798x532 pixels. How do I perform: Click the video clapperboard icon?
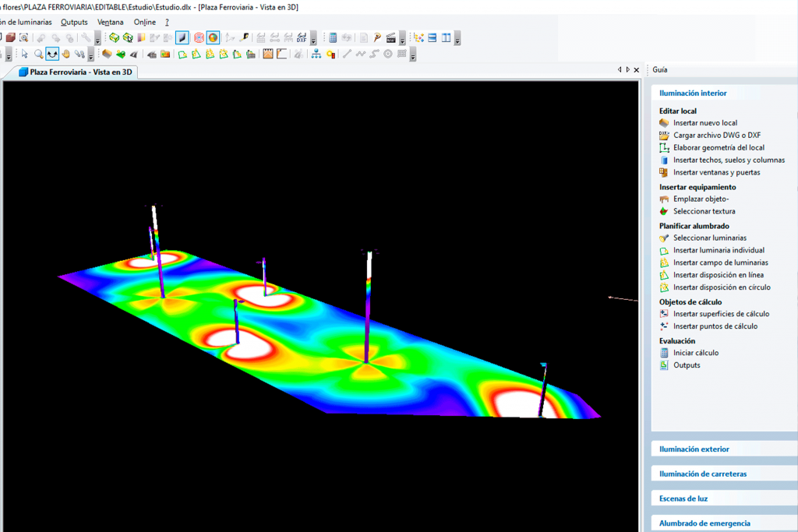click(390, 37)
